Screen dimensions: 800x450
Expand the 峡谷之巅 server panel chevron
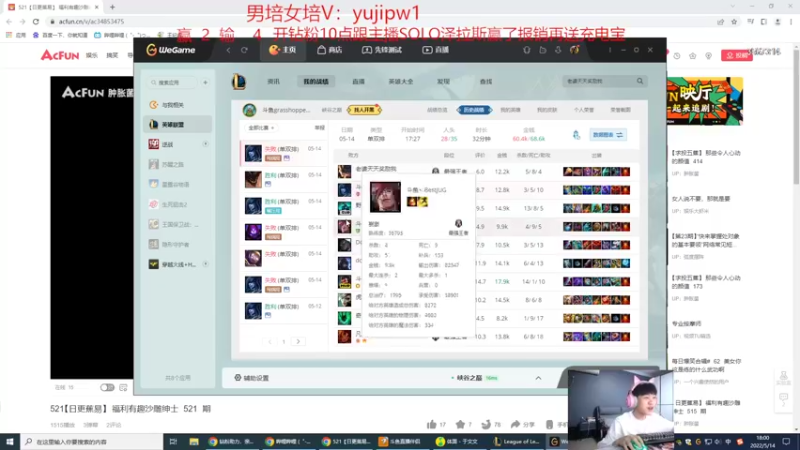pyautogui.click(x=538, y=378)
